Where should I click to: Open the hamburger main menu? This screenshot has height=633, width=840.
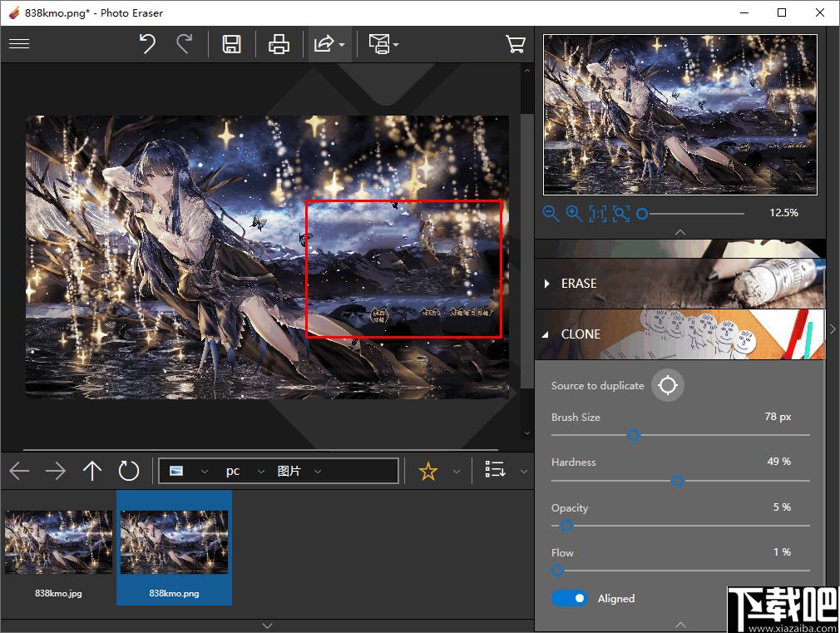click(x=19, y=43)
